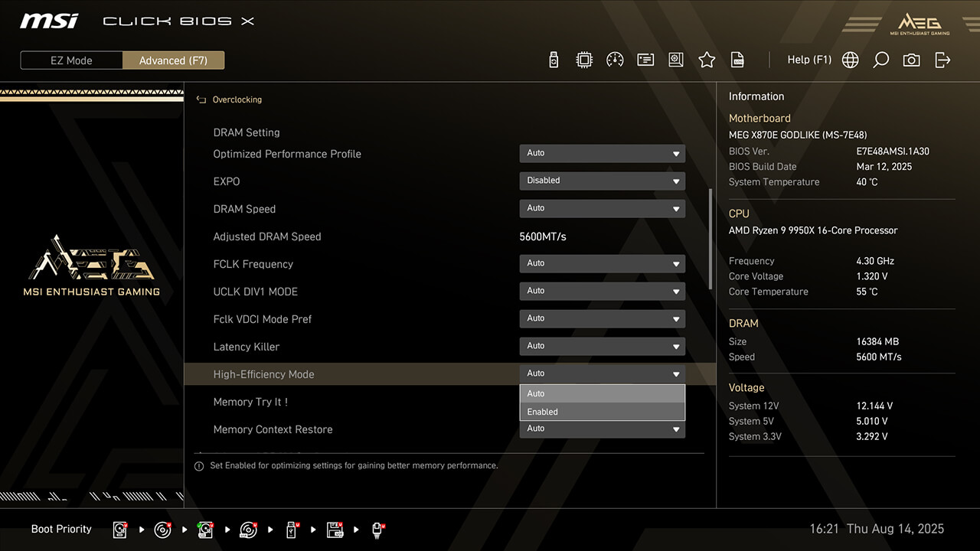Expand the DRAM Speed dropdown
The image size is (980, 551).
602,208
